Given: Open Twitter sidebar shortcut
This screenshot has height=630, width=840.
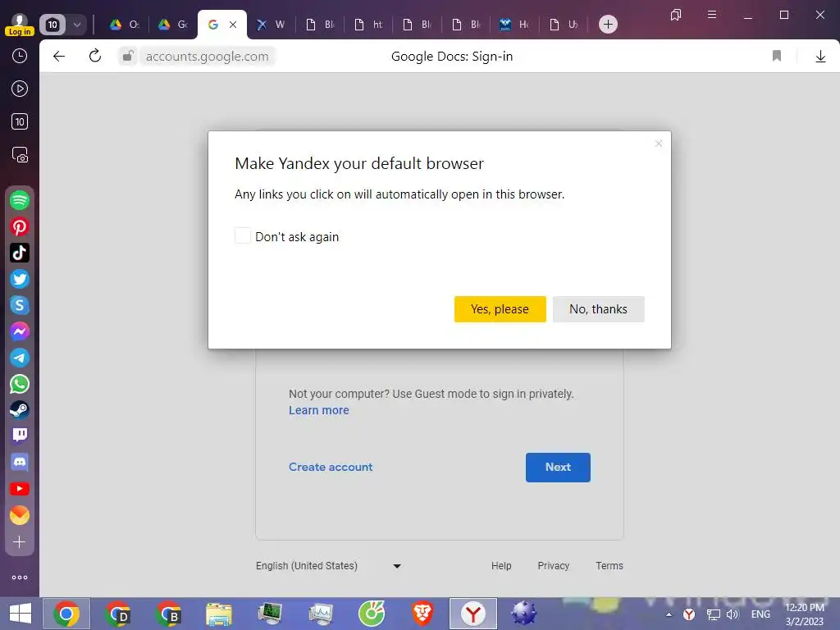Looking at the screenshot, I should tap(20, 279).
